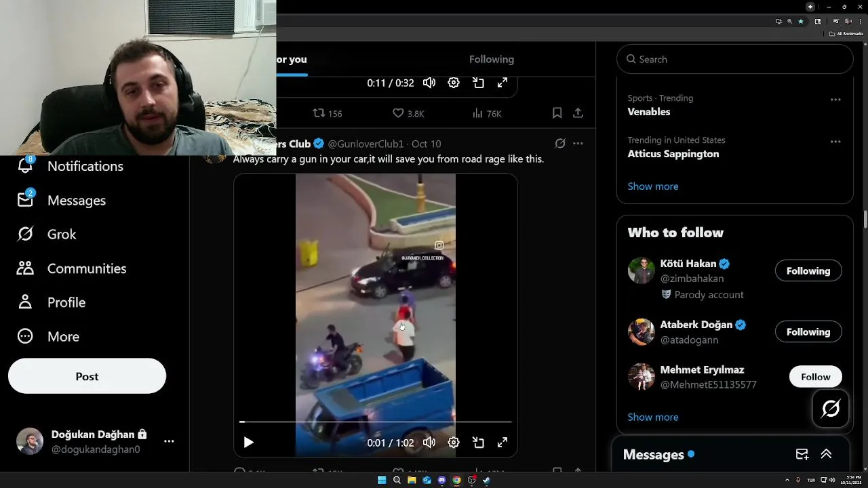Repost the tweet with 156 reposts
The image size is (868, 488).
[327, 113]
